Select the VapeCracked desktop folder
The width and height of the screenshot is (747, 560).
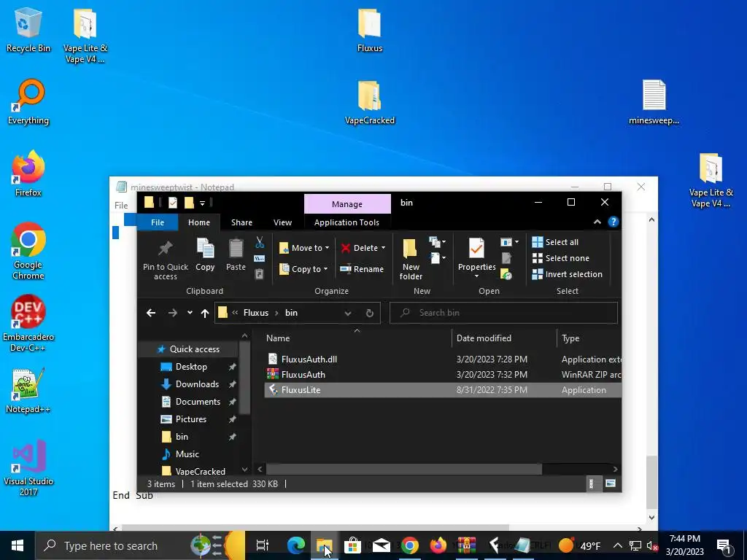tap(370, 103)
